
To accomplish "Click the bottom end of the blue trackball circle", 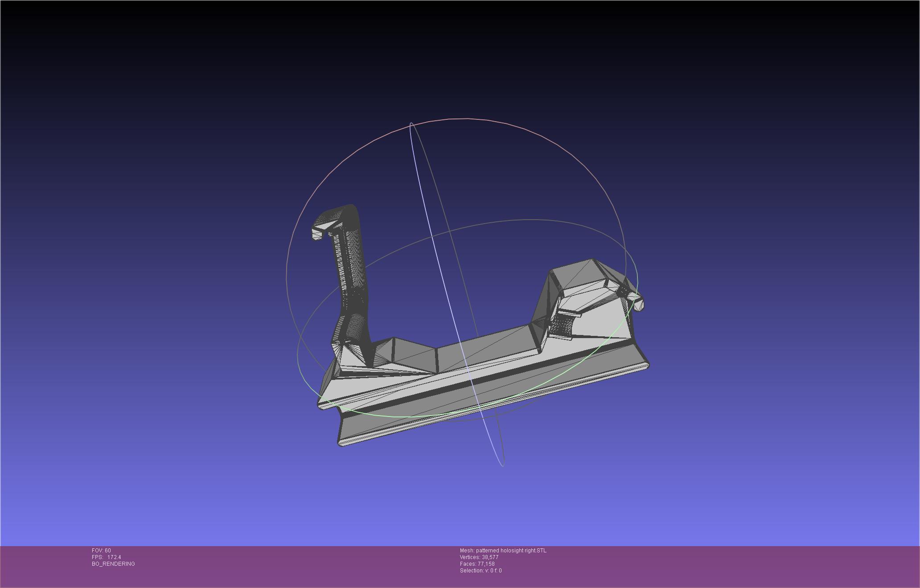I will pos(502,465).
